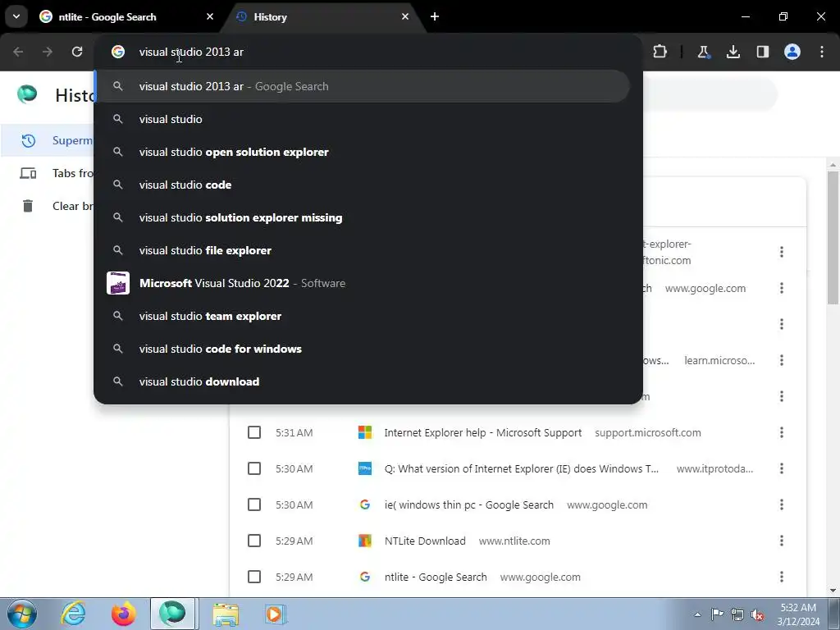Open the Extensions puzzle icon
Screen dimensions: 840x630
coord(660,52)
